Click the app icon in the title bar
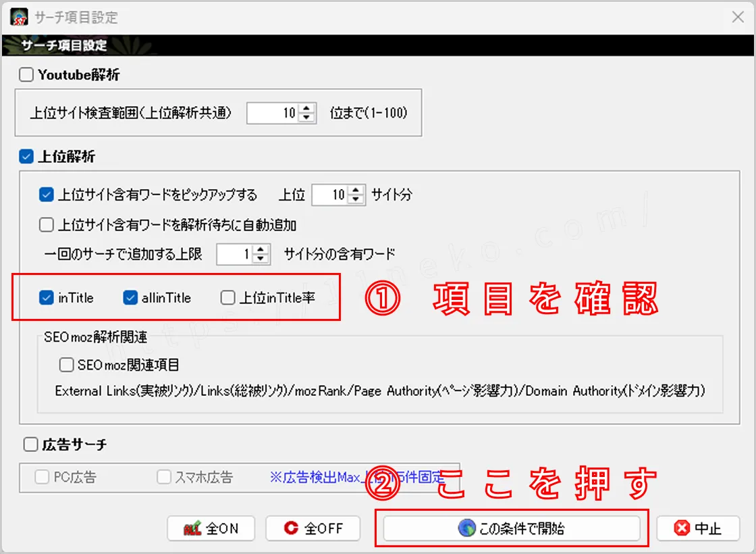 [19, 17]
